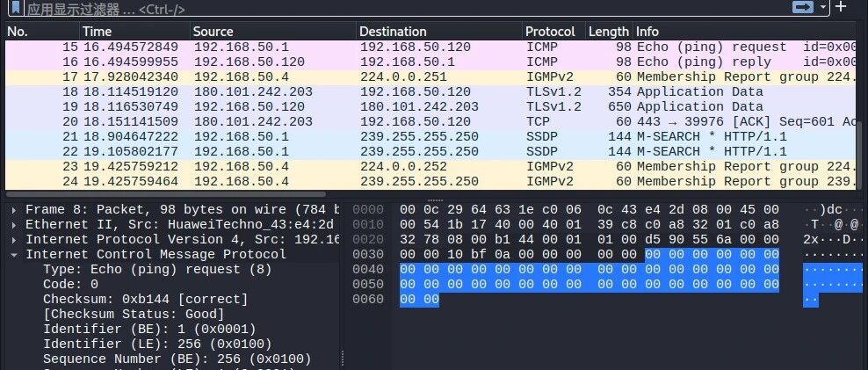Select the Sequence Number (BE) field
Viewport: 868px width, 370px height.
click(x=177, y=359)
